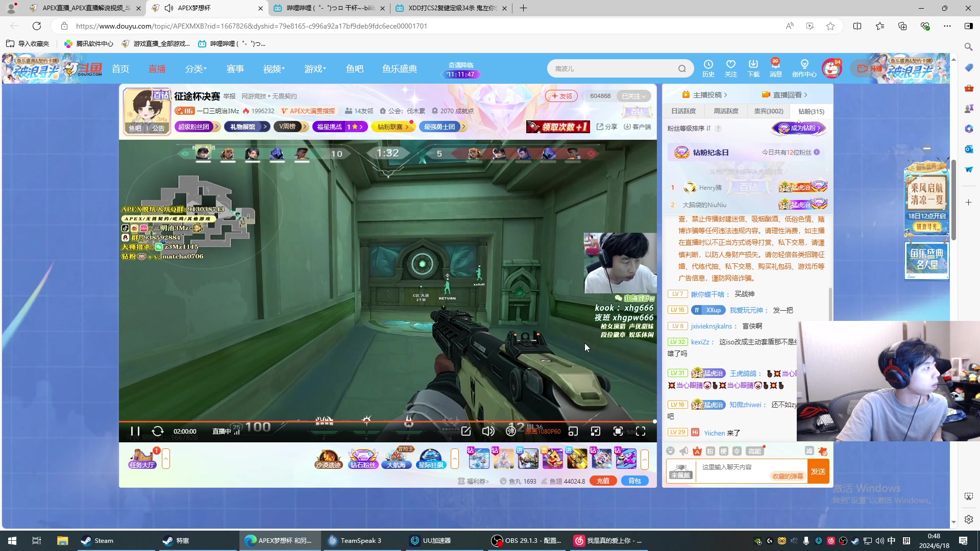Open the megaphone broadcast icon in chat

pos(684,451)
